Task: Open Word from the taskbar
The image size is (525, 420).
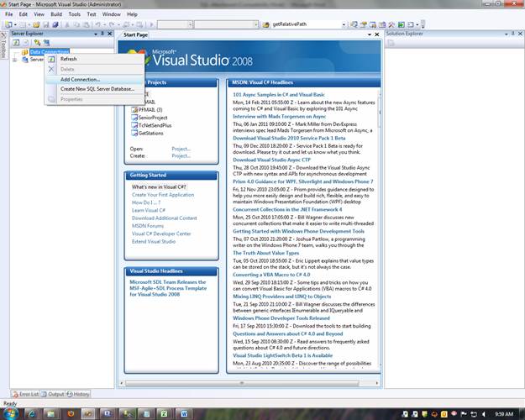Action: tap(184, 414)
